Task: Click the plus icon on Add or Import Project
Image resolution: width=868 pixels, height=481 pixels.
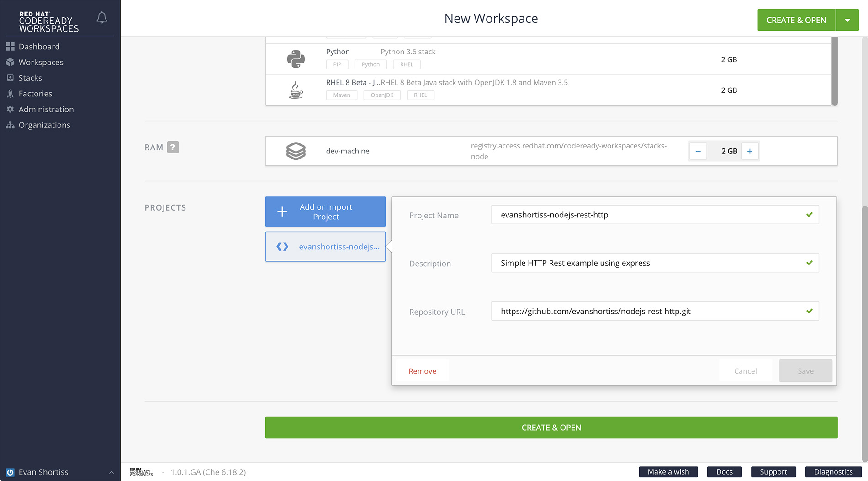Action: (x=282, y=211)
